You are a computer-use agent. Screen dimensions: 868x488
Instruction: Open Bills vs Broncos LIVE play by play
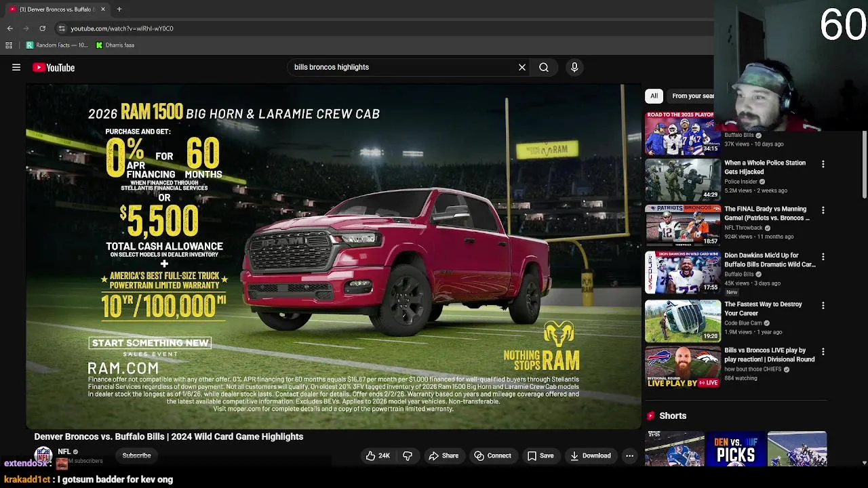click(769, 355)
